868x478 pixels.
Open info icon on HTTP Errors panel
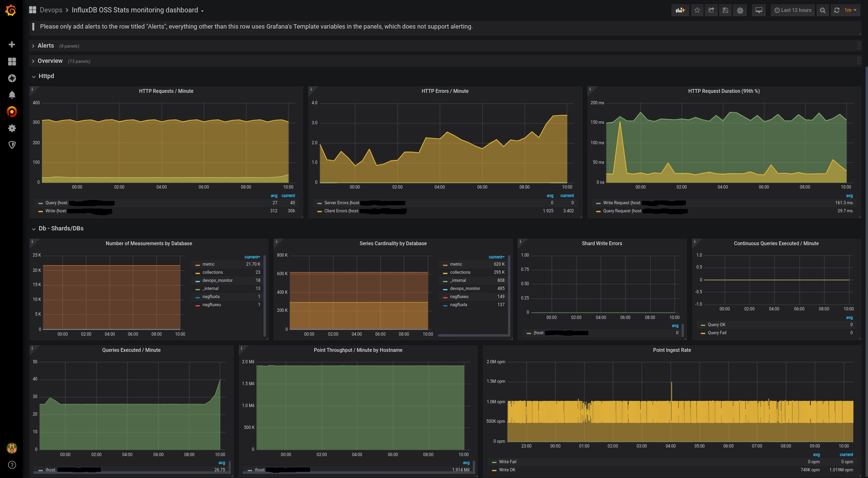click(x=311, y=89)
